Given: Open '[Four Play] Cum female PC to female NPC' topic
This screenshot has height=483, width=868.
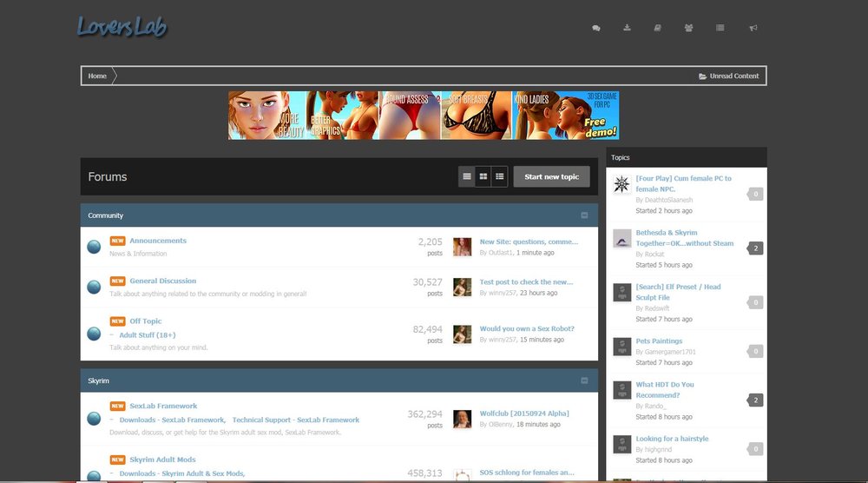Looking at the screenshot, I should point(684,183).
